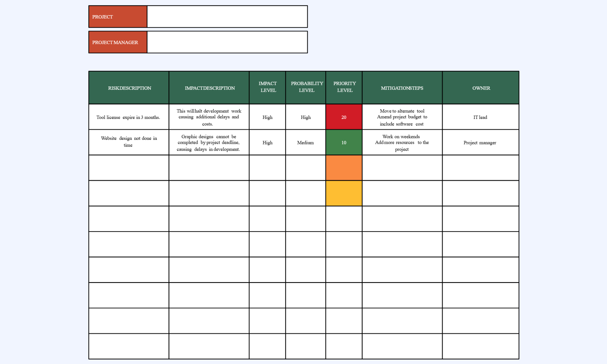
Task: Click the 'Tool license expire in 3 months' cell
Action: (129, 117)
